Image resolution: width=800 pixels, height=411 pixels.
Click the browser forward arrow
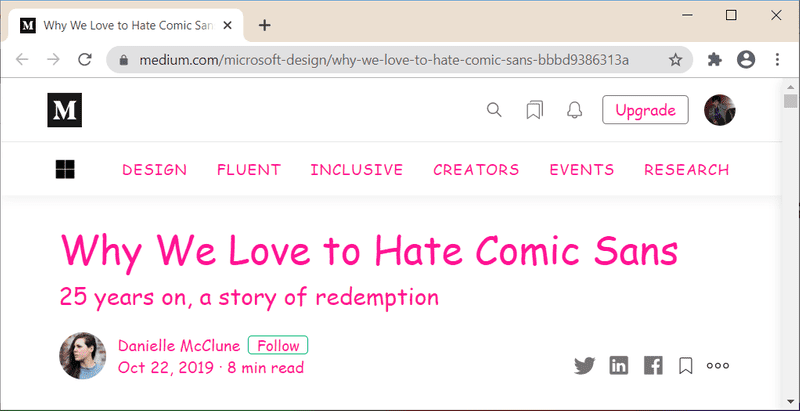(x=53, y=60)
